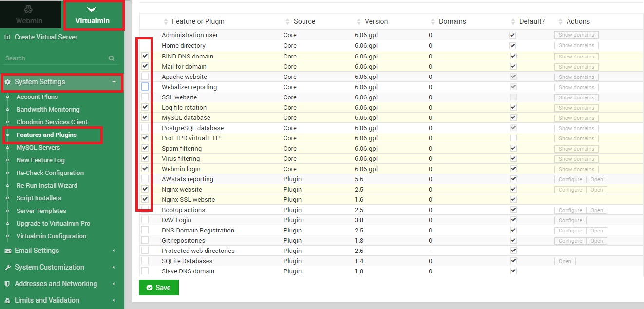Image resolution: width=644 pixels, height=309 pixels.
Task: Select the Virus filtering row text
Action: 181,158
